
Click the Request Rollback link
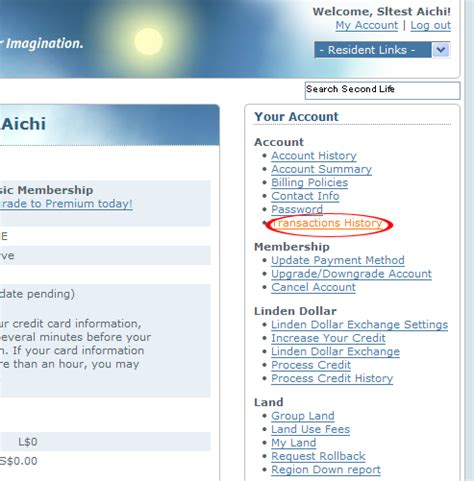[x=318, y=456]
